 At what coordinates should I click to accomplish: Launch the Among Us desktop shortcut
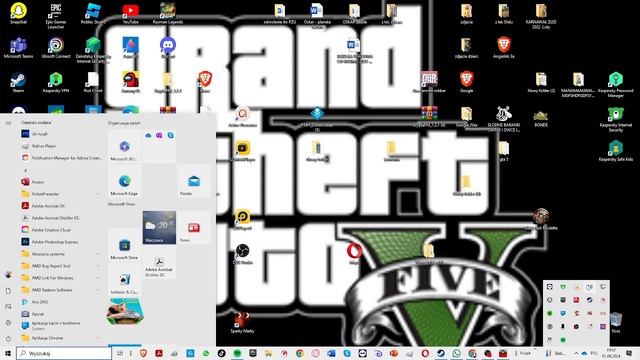click(131, 82)
